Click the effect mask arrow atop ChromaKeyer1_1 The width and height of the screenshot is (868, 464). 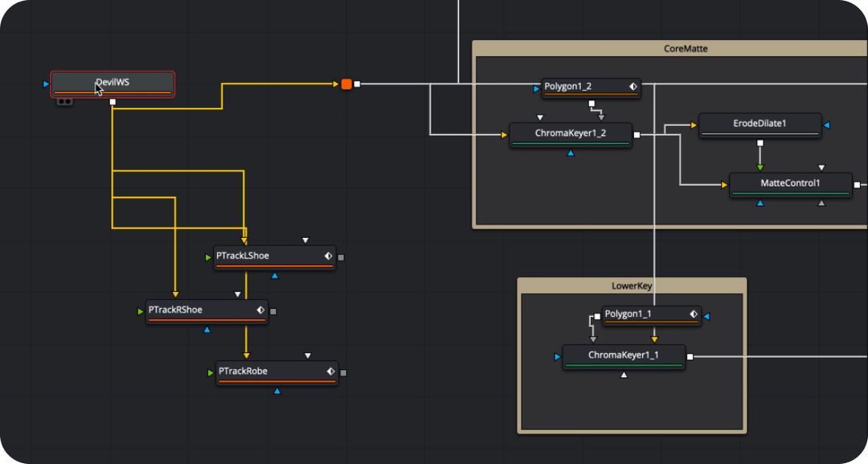coord(593,339)
